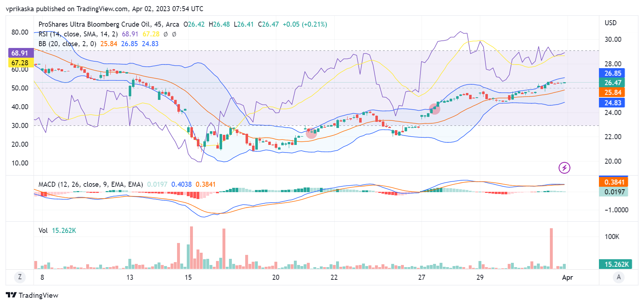Click the +0.05 (+0.21%) change value
644x305 pixels.
[x=305, y=24]
